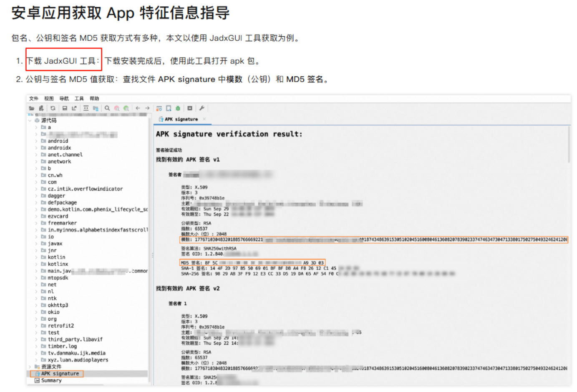This screenshot has height=392, width=577.
Task: Open the Summary tree item
Action: point(52,380)
